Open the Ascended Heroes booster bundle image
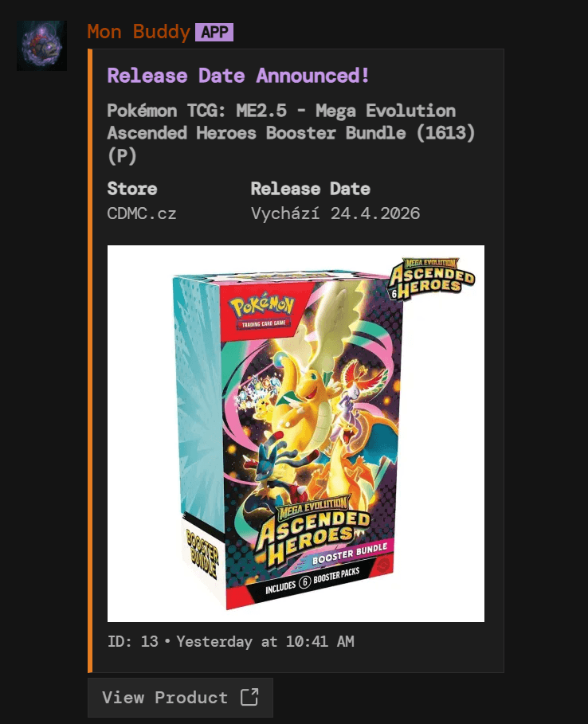The width and height of the screenshot is (588, 724). 296,433
